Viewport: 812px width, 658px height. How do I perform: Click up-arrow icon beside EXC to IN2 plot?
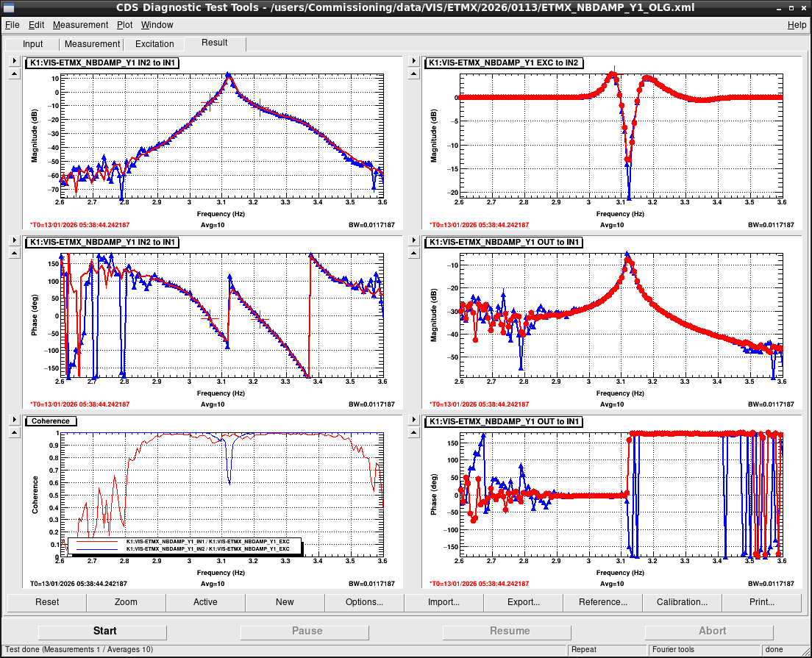coord(413,74)
